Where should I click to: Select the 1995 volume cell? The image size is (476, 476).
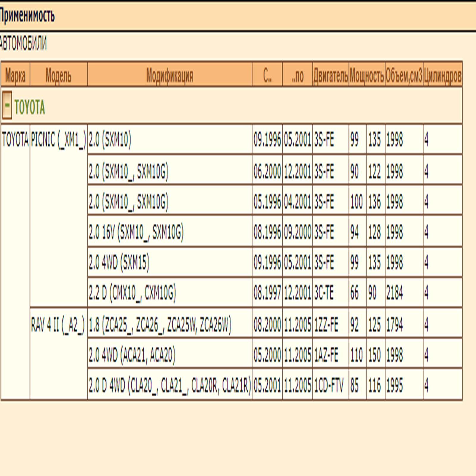[404, 385]
